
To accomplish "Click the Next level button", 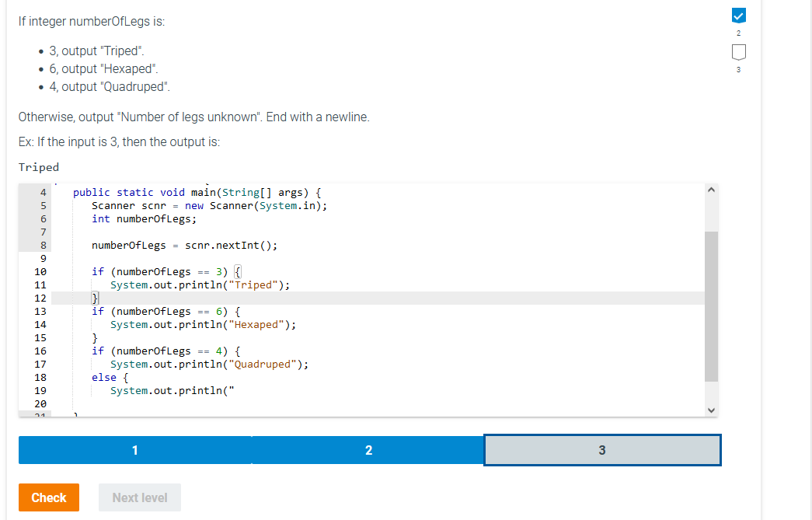I will [x=139, y=497].
